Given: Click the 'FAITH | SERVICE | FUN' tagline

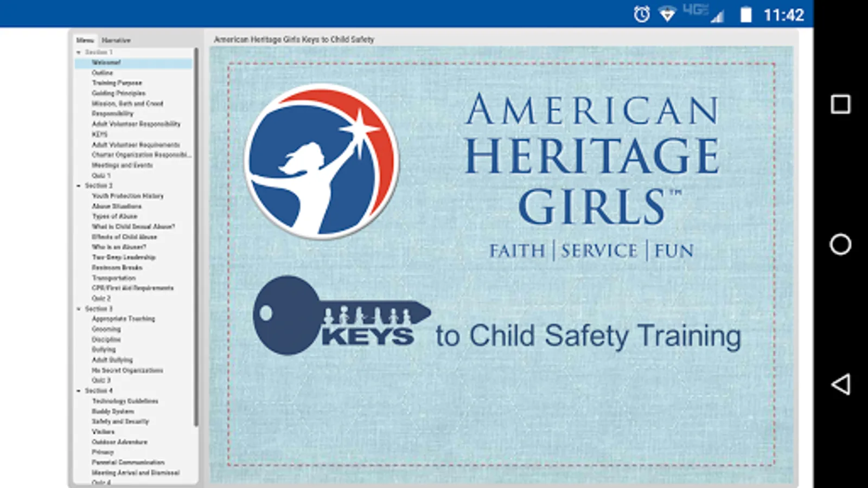Looking at the screenshot, I should coord(591,251).
